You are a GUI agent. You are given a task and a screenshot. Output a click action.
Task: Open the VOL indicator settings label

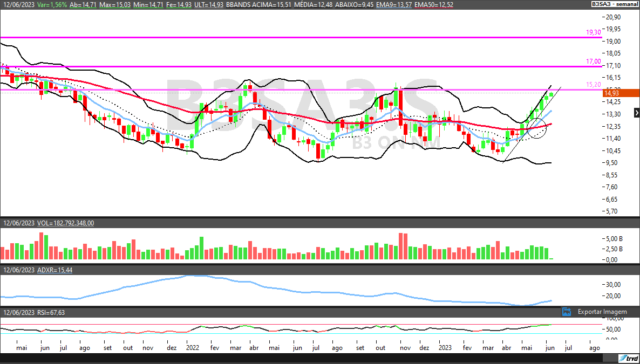click(66, 223)
